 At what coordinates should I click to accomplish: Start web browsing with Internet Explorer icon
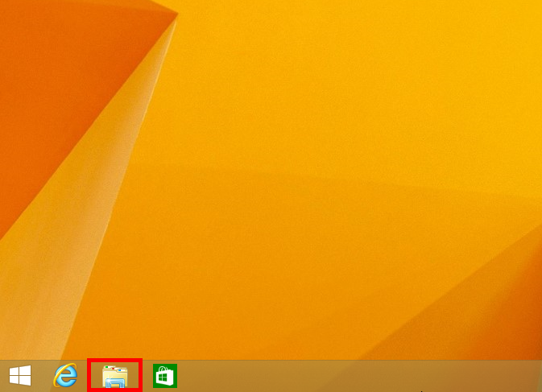[x=65, y=375]
